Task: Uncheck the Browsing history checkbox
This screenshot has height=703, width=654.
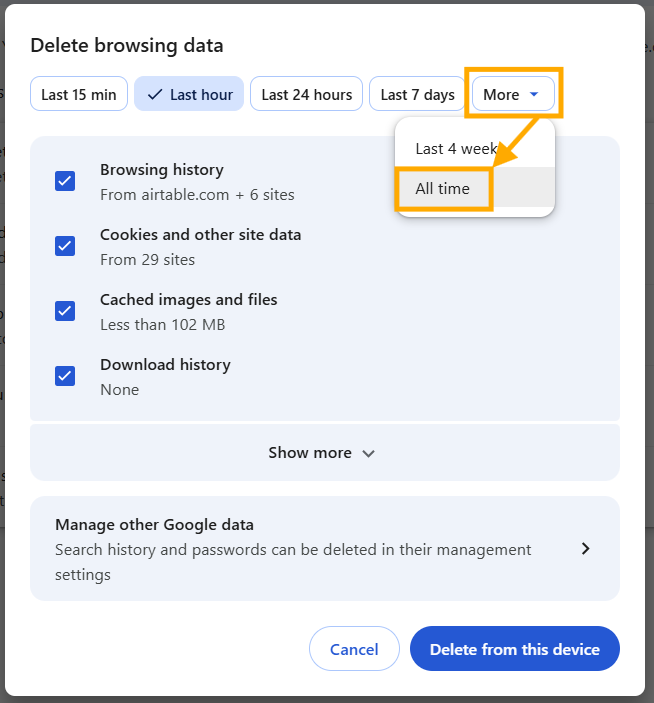Action: (65, 181)
